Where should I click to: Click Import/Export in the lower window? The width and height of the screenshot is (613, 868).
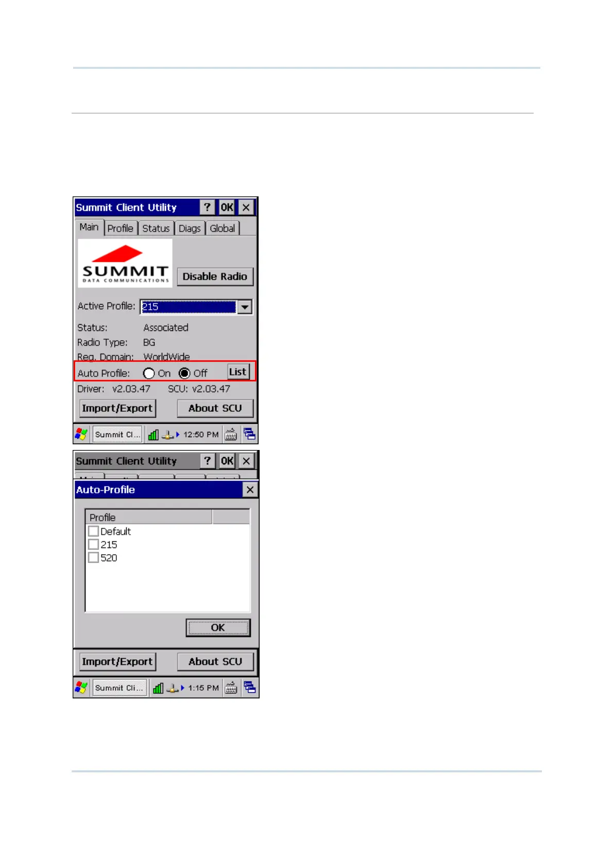tap(117, 662)
